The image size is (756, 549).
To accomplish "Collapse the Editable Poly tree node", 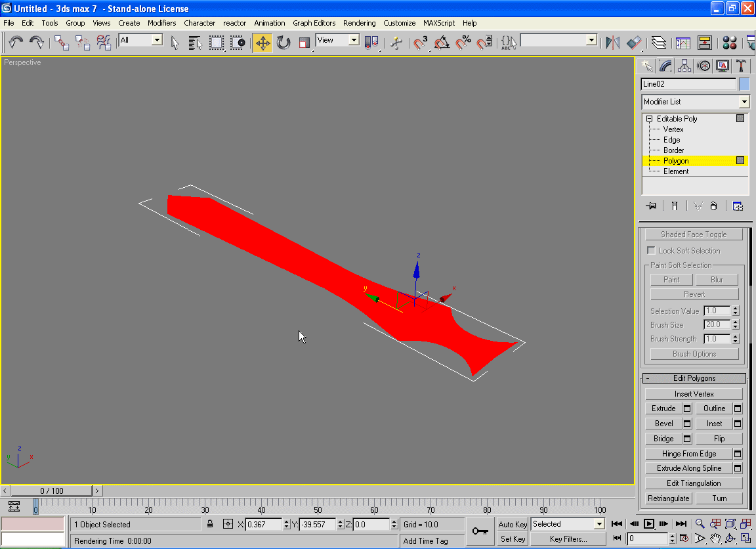I will coord(649,119).
